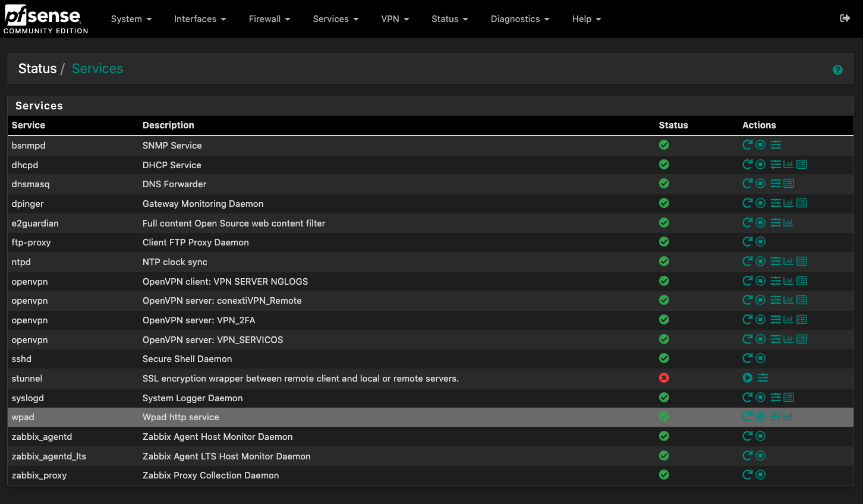The image size is (863, 504).
Task: Restart the sshd Secure Shell Daemon
Action: (747, 358)
